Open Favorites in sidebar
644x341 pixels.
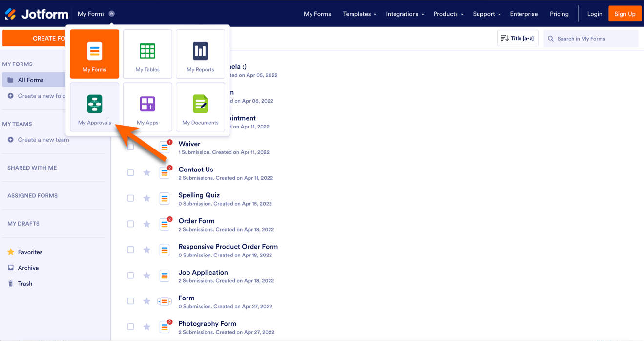(30, 252)
